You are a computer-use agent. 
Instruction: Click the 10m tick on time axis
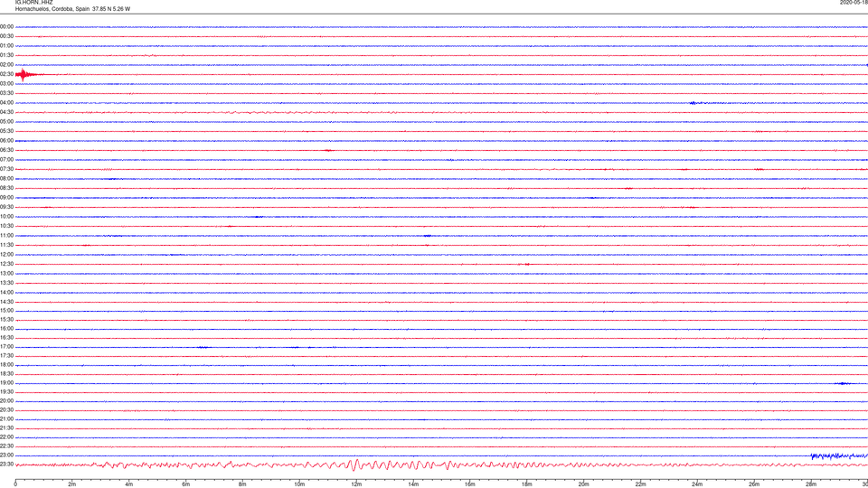(299, 484)
